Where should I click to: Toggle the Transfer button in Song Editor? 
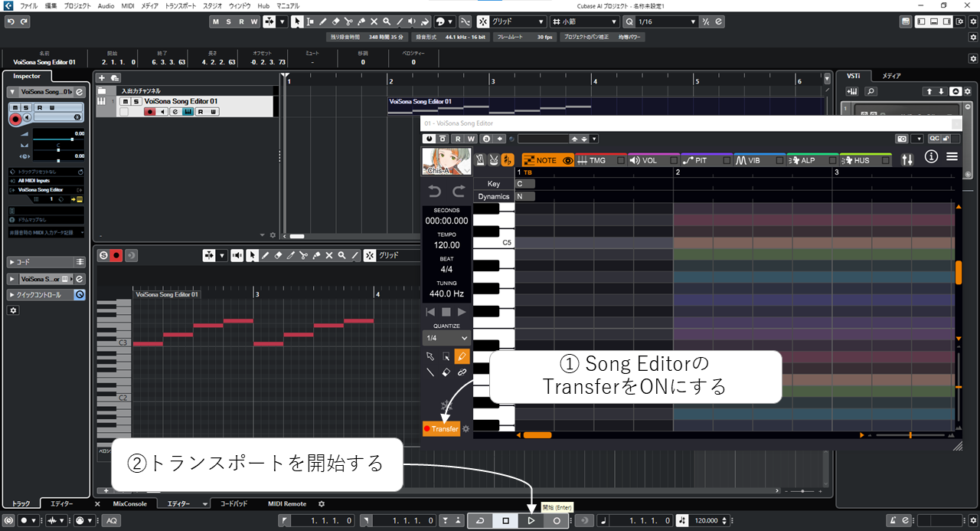pyautogui.click(x=442, y=429)
